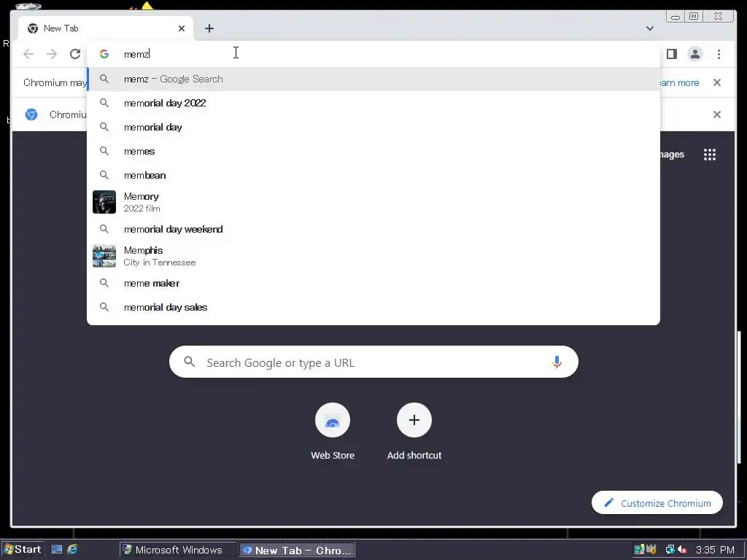Click Show Desktop quick launch icon
This screenshot has height=560, width=747.
point(57,550)
